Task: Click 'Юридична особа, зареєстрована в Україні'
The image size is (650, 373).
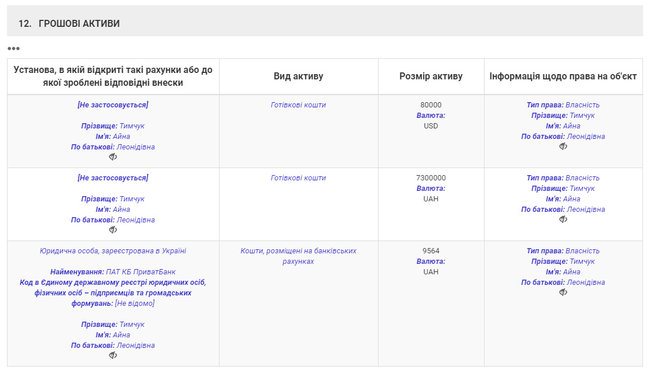Action: tap(113, 251)
